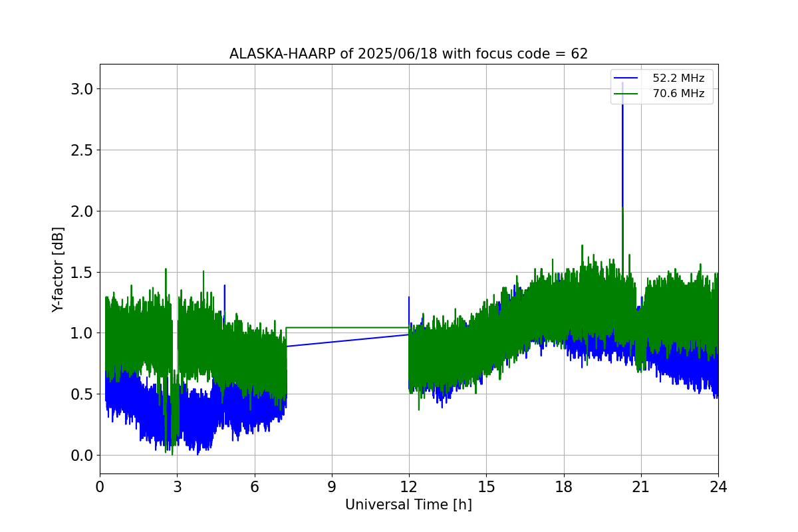Viewport: 798px width, 532px height.
Task: Click the 0.0 tick on Y axis
Action: (x=81, y=456)
